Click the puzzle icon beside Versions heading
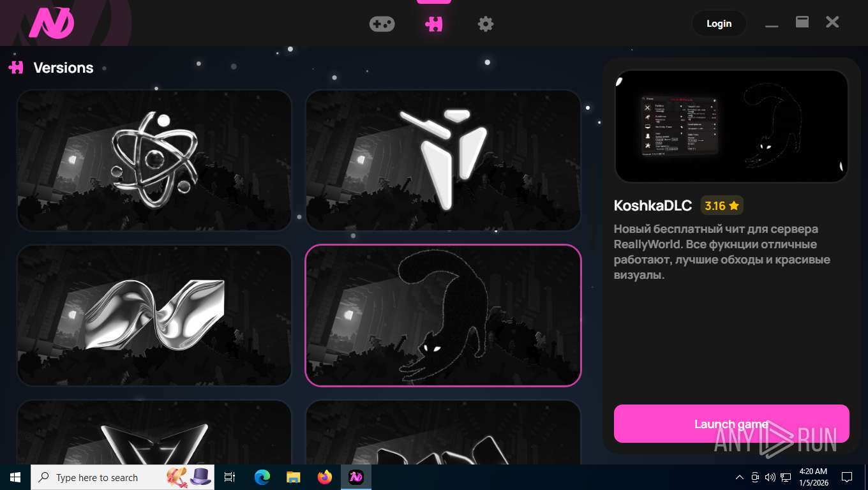868x490 pixels. [16, 67]
